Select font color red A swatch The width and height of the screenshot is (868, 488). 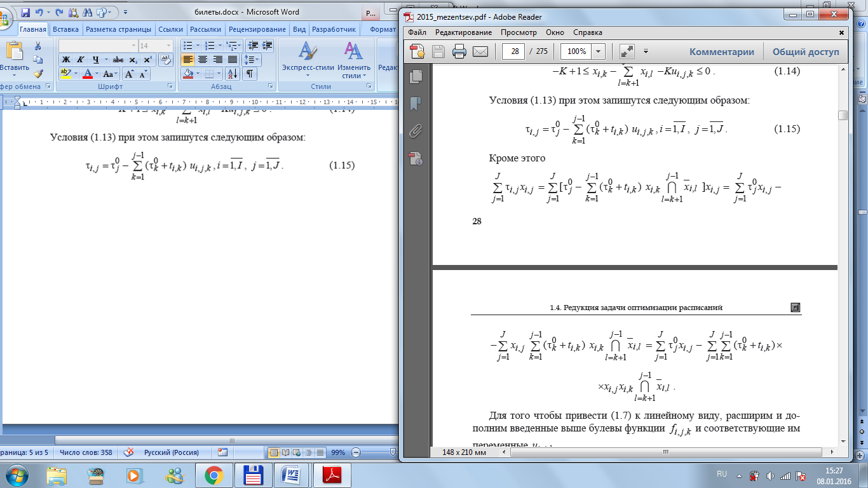(x=87, y=74)
